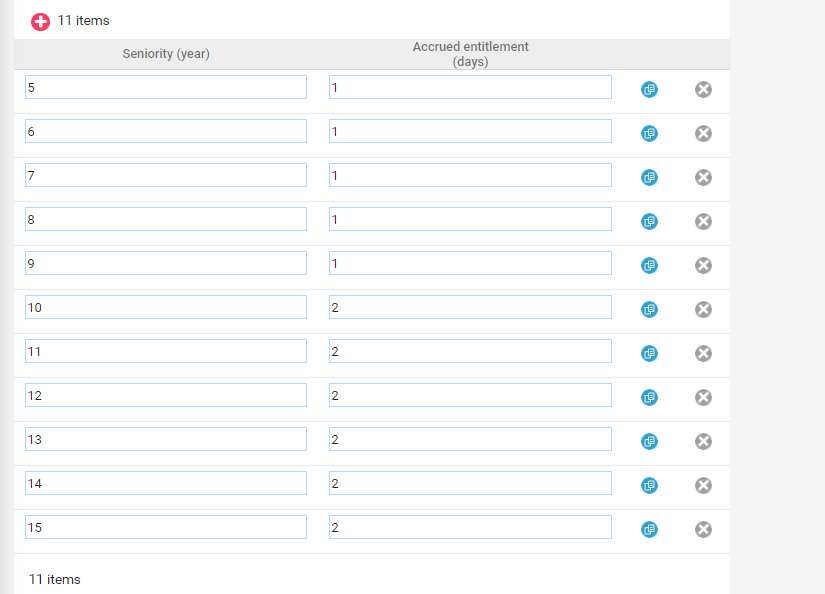Edit the seniority field containing 13
825x594 pixels.
pos(166,439)
